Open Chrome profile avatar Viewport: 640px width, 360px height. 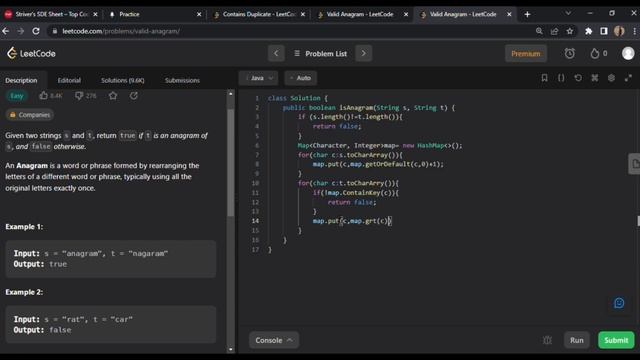pyautogui.click(x=619, y=31)
